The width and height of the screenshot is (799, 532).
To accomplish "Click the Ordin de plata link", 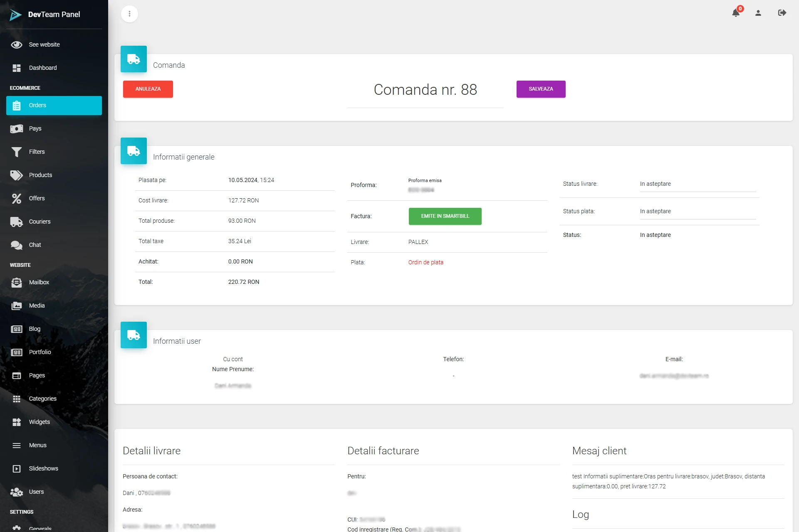I will point(425,262).
